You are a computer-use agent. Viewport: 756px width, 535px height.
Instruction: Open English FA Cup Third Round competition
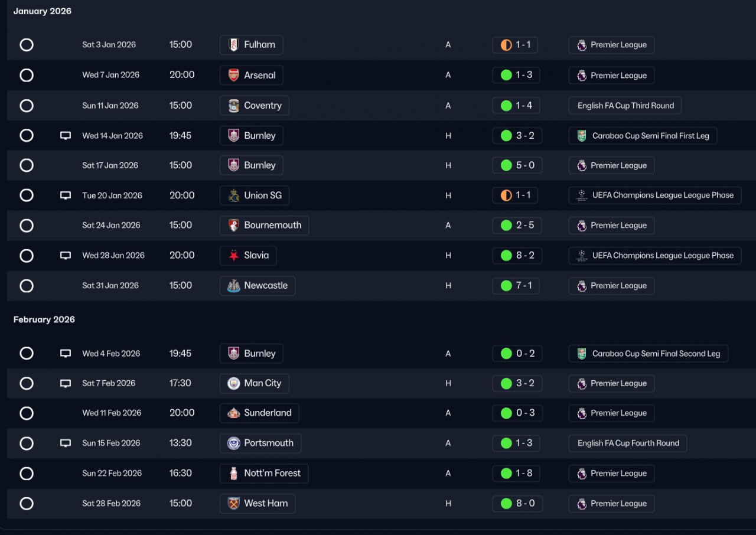625,106
